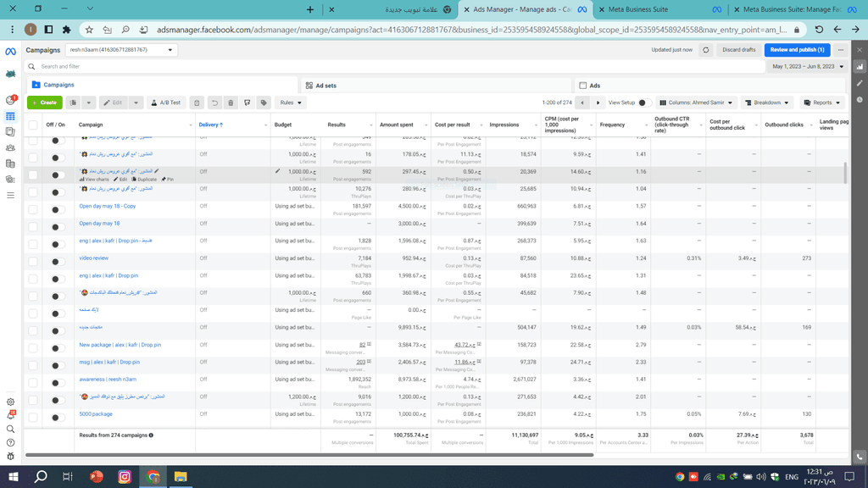Select checkbox for 'awareness | reesh n3am' row
868x488 pixels.
pyautogui.click(x=33, y=383)
